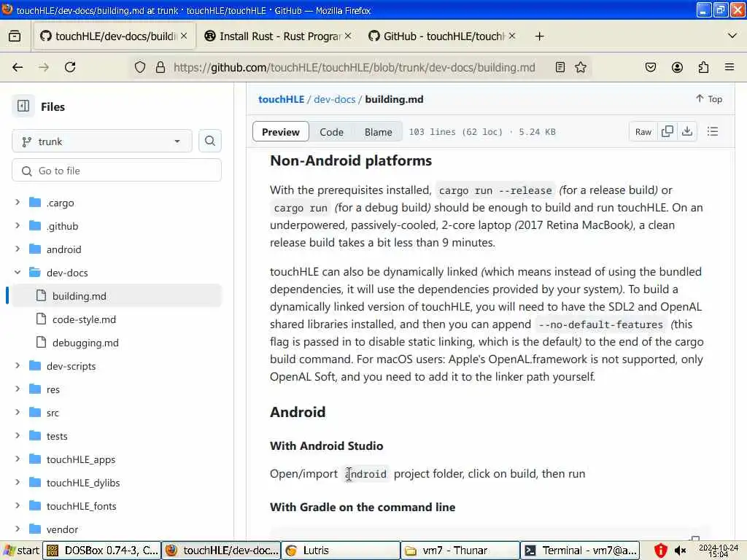747x560 pixels.
Task: Expand the .cargo folder
Action: click(18, 203)
